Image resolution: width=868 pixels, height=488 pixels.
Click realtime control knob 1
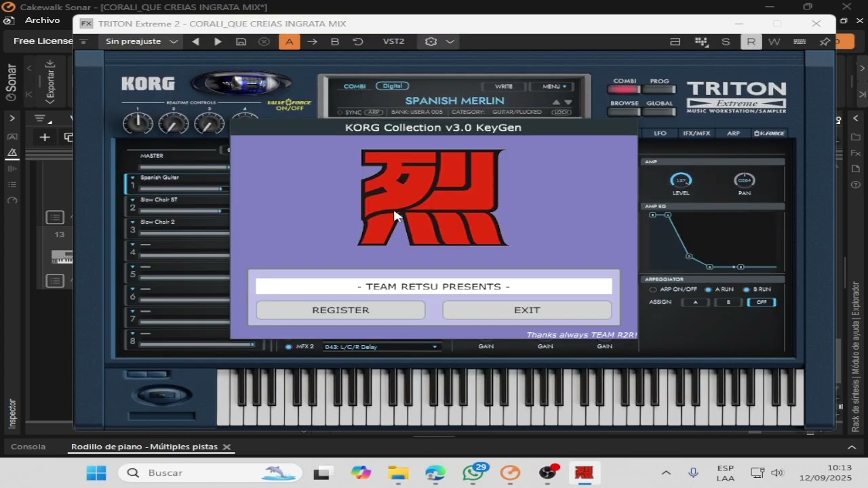pyautogui.click(x=138, y=123)
